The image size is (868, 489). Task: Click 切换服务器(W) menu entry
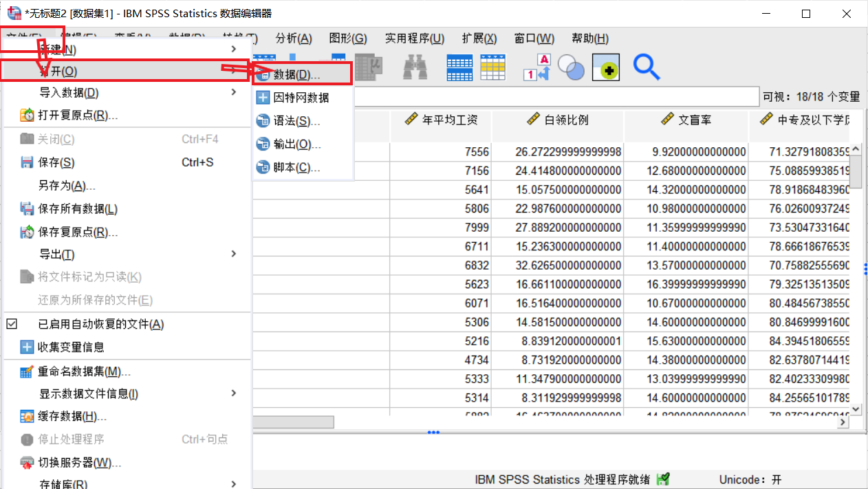pos(126,462)
